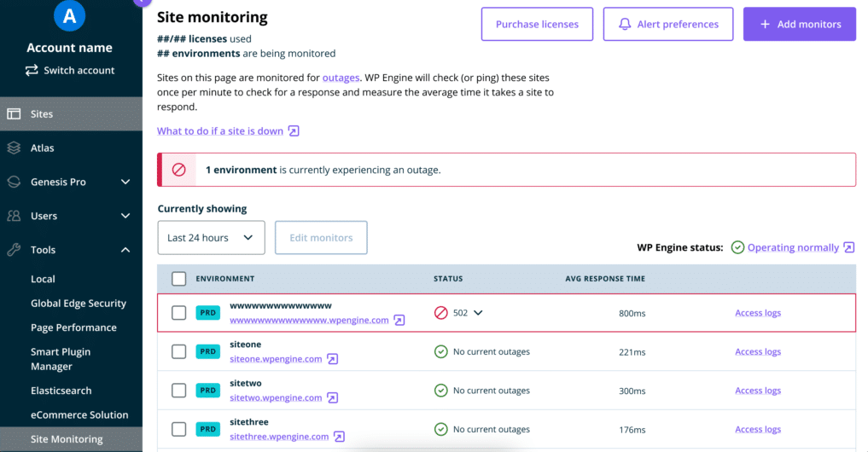The width and height of the screenshot is (868, 452).
Task: Visit sitetwo.wpengine.com link
Action: pos(276,397)
